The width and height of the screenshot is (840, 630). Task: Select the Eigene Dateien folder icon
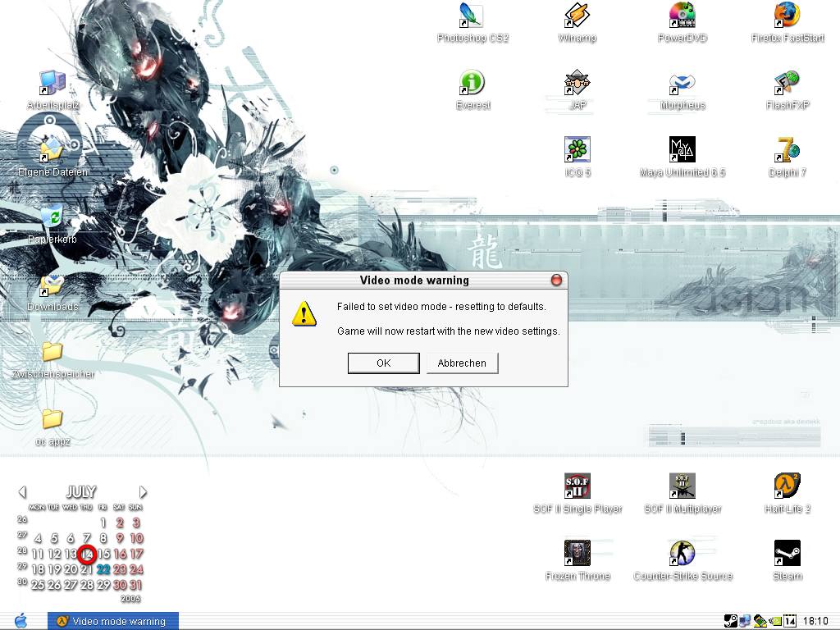pos(52,149)
